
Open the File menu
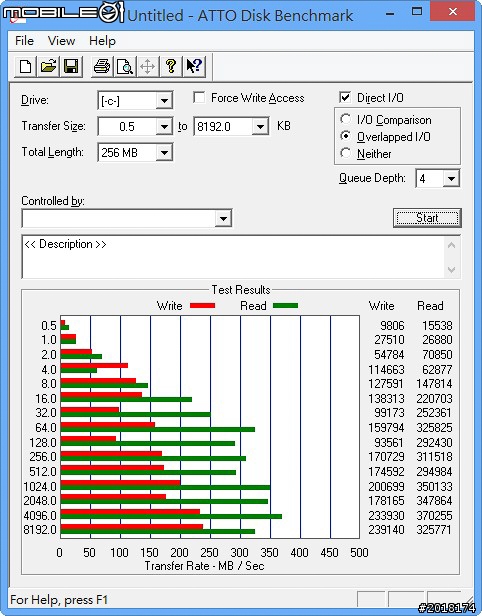pyautogui.click(x=24, y=40)
